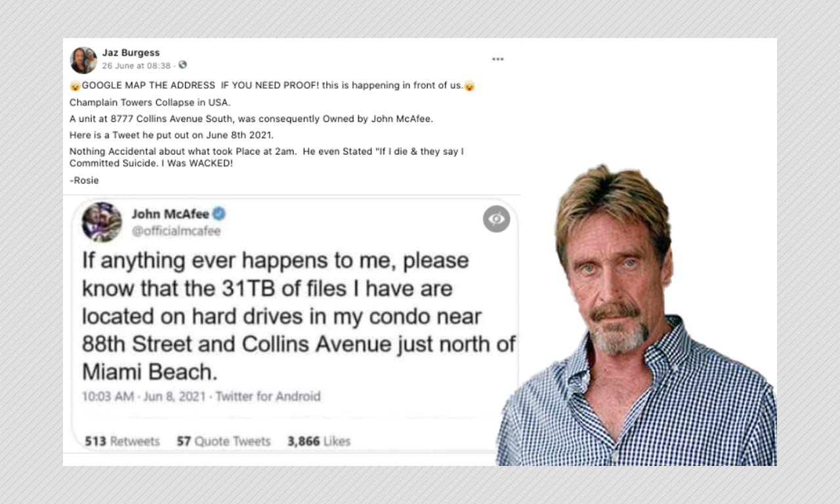Screen dimensions: 840x504
Task: Click the globe public privacy icon
Action: (182, 65)
